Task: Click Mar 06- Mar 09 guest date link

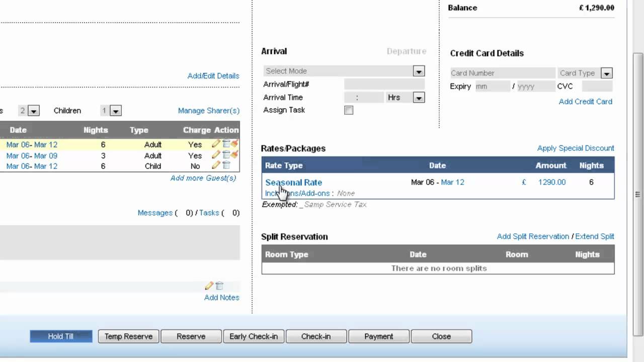Action: point(32,155)
